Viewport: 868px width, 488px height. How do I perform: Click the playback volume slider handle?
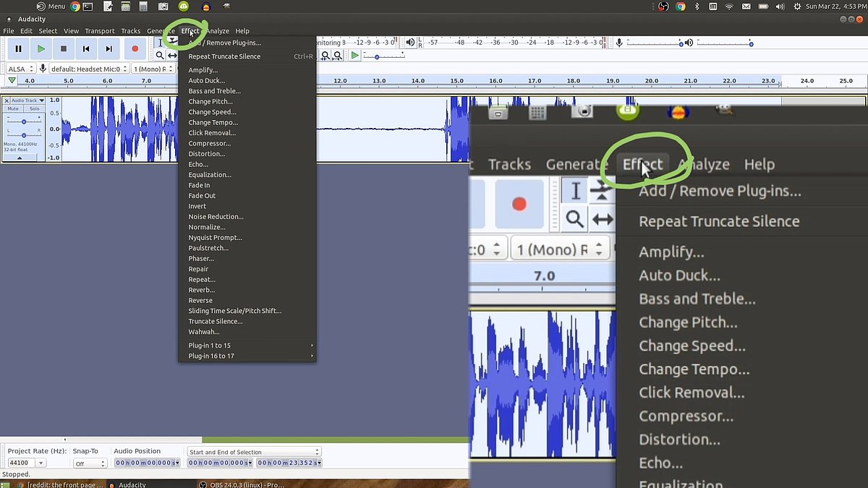click(750, 43)
